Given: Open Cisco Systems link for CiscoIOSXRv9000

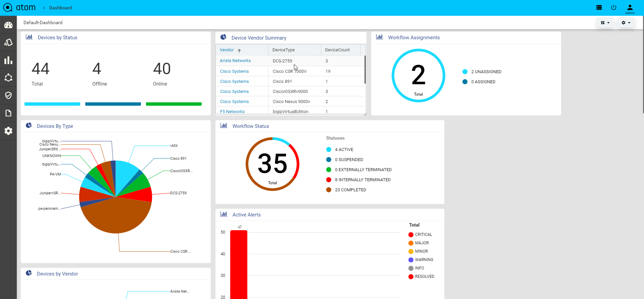Looking at the screenshot, I should click(x=234, y=92).
